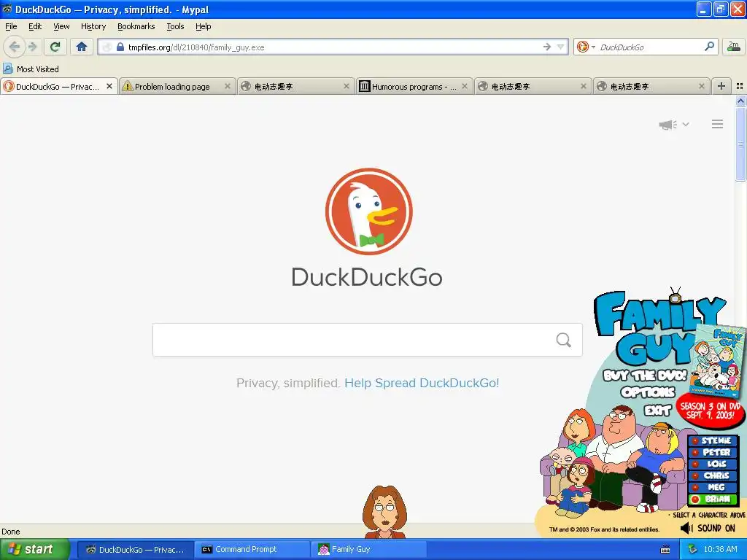Switch to Family Guy taskbar button

pyautogui.click(x=368, y=550)
